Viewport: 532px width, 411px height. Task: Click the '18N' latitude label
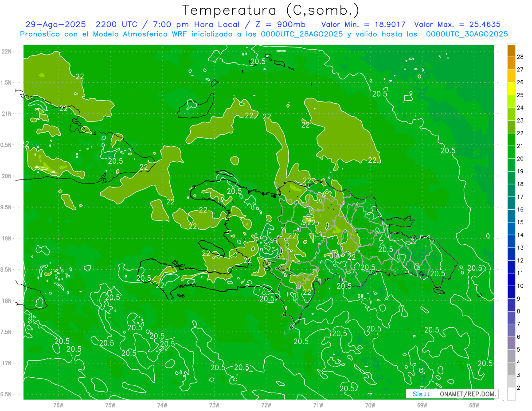click(7, 301)
